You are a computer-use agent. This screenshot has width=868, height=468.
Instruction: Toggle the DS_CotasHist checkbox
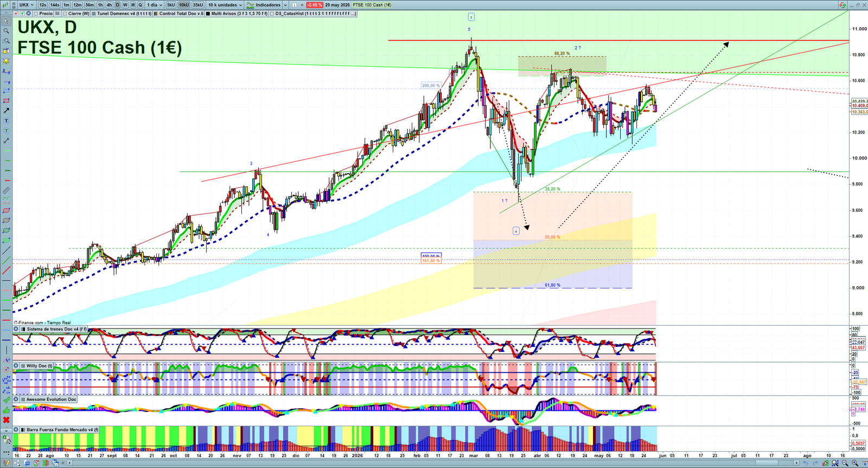click(x=272, y=14)
